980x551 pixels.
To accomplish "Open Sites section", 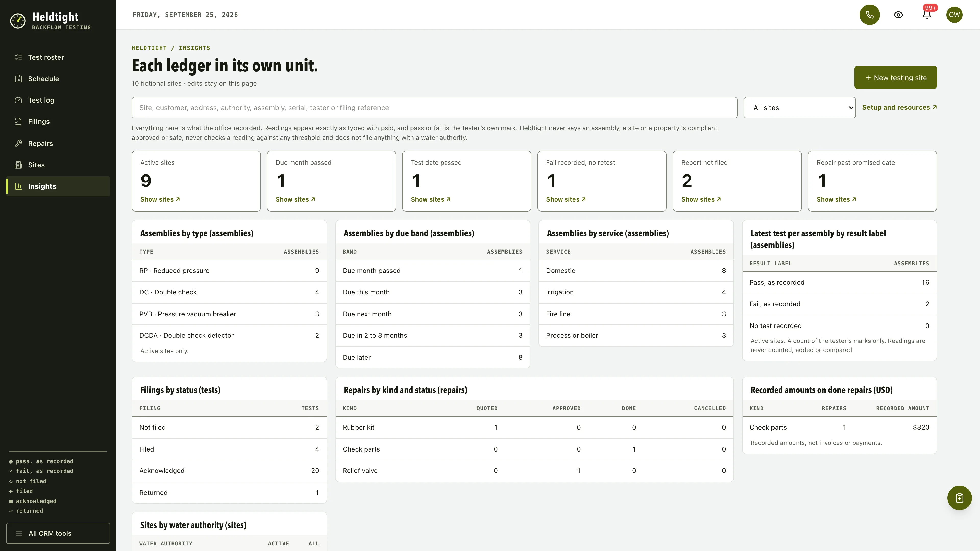I will point(58,165).
